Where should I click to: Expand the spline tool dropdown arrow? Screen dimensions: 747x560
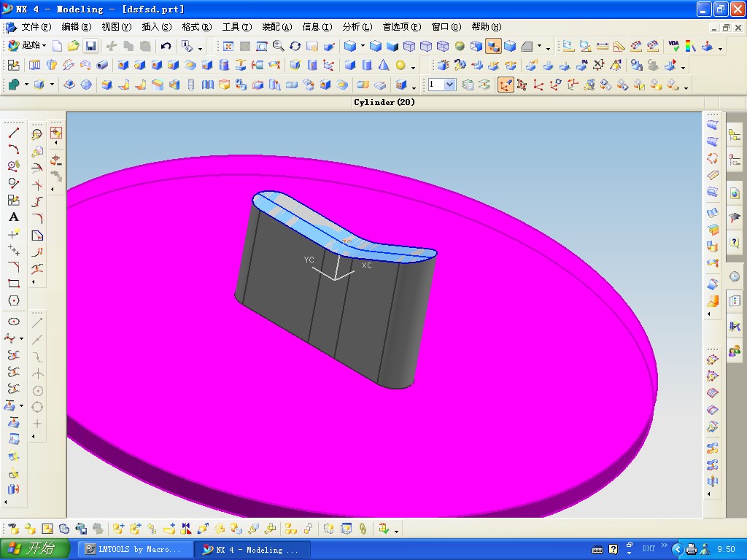(21, 338)
